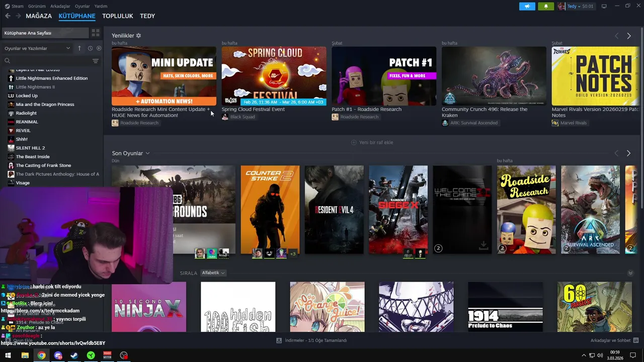Go forward with the right arrow

[18, 16]
